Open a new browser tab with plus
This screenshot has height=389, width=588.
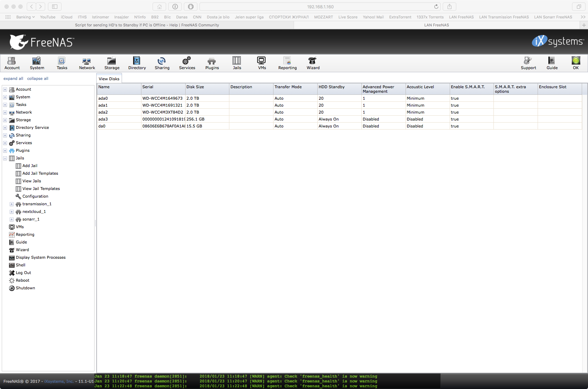[584, 25]
